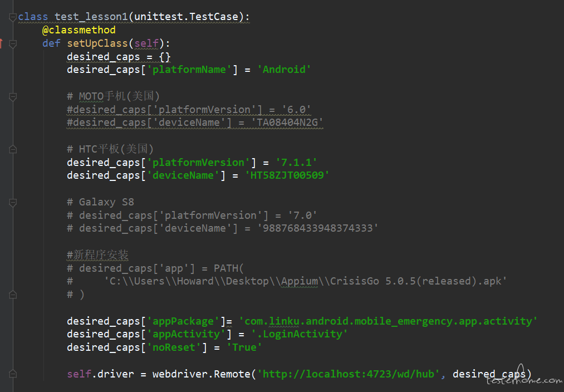This screenshot has height=392, width=564.
Task: Click the red override arrow gutter icon
Action: [2, 43]
